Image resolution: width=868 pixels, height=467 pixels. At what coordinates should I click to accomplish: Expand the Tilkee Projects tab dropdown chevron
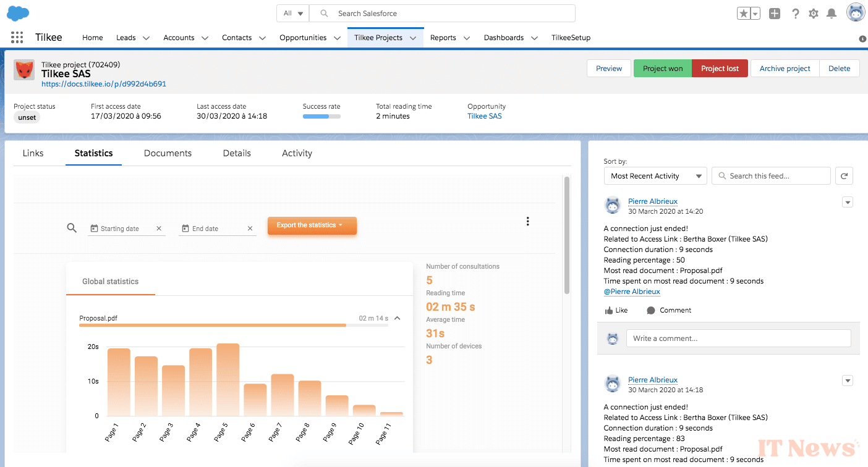pos(414,38)
